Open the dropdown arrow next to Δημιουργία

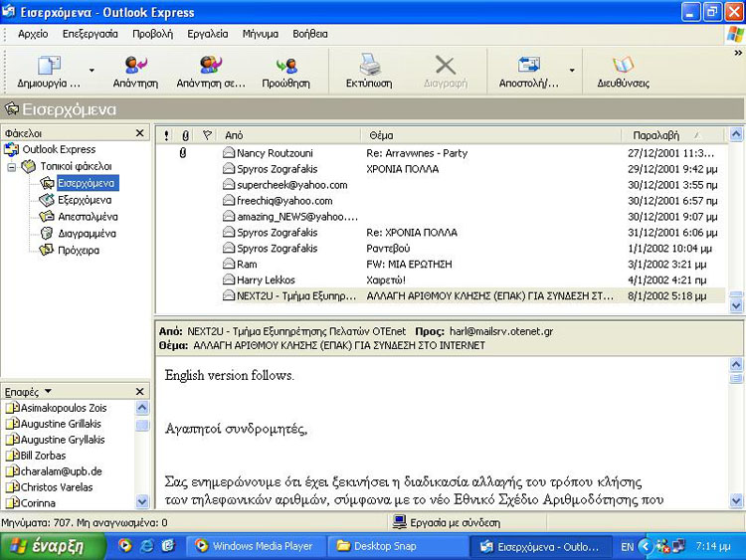[92, 71]
